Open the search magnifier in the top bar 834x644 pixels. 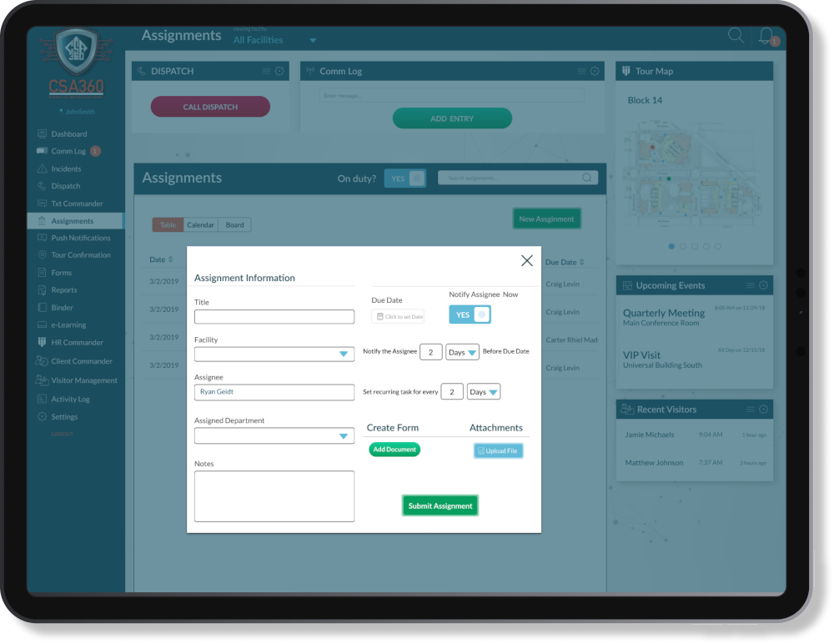click(x=736, y=36)
